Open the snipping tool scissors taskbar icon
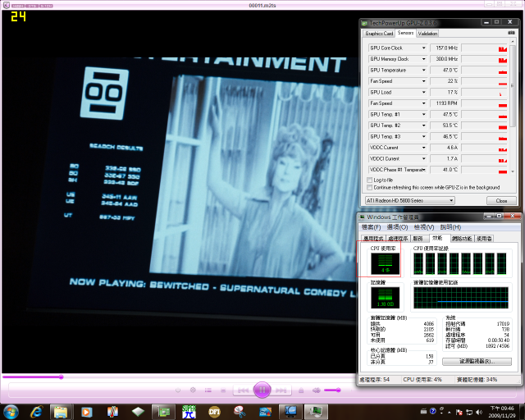Image resolution: width=525 pixels, height=420 pixels. coord(240,412)
